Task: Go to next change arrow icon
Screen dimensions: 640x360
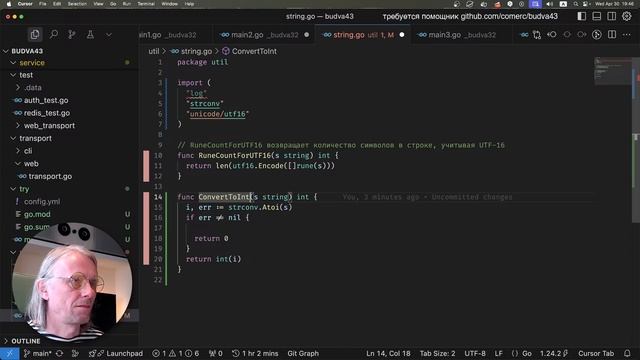Action: point(582,35)
